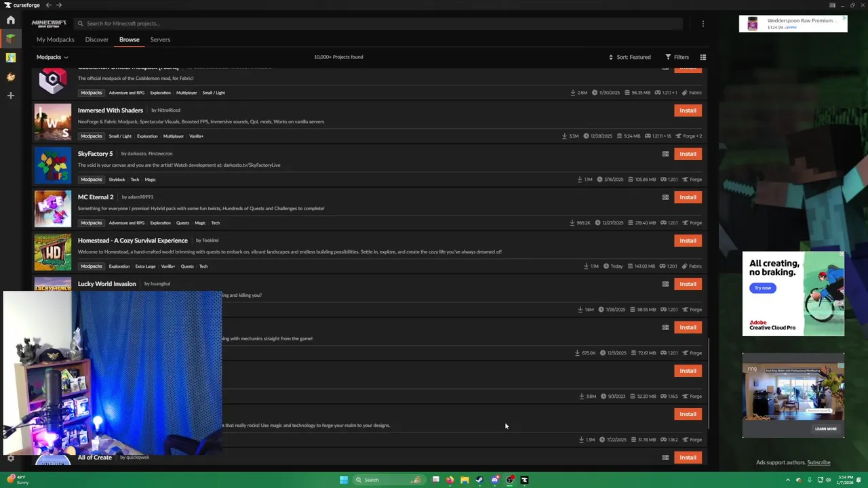Go forward with the right arrow
Screen dimensions: 868x488
[59, 5]
